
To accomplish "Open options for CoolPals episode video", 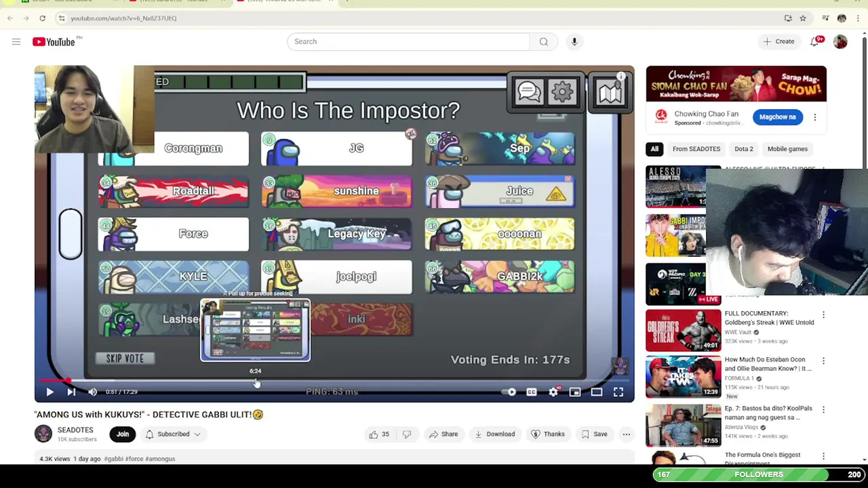I will [823, 410].
